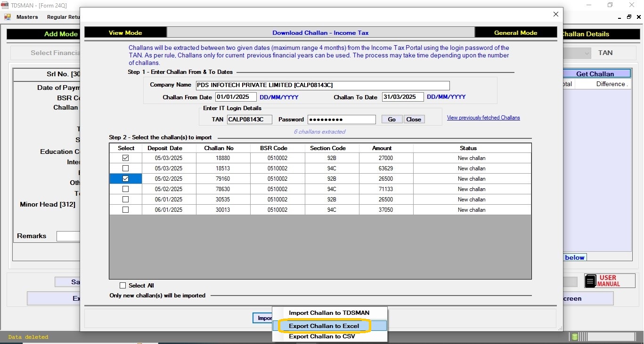Click the form icon left of Masters menu
Screen dimensions: 644x344
click(8, 17)
